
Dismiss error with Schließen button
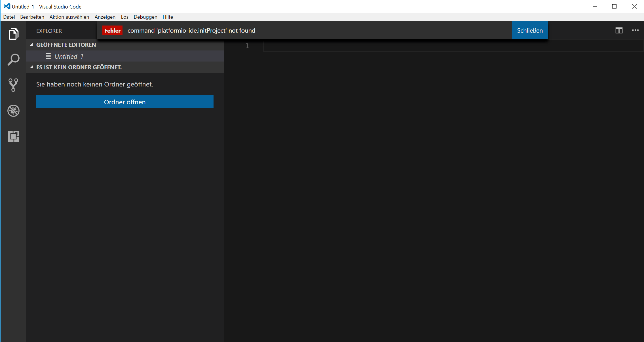(530, 30)
